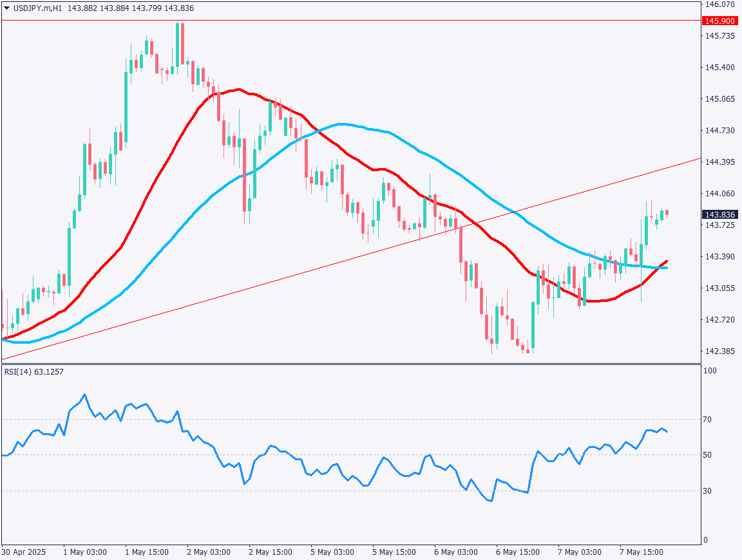
Task: Click the 144.395 price scale label
Action: tap(721, 162)
